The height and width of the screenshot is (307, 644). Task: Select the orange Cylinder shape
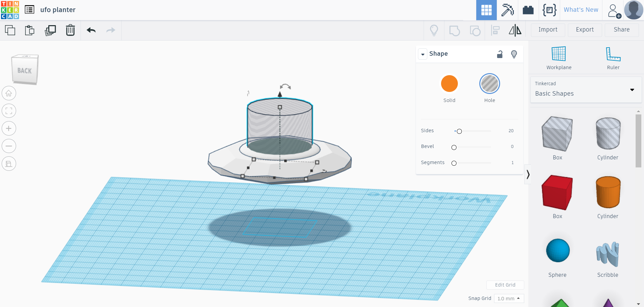tap(608, 192)
